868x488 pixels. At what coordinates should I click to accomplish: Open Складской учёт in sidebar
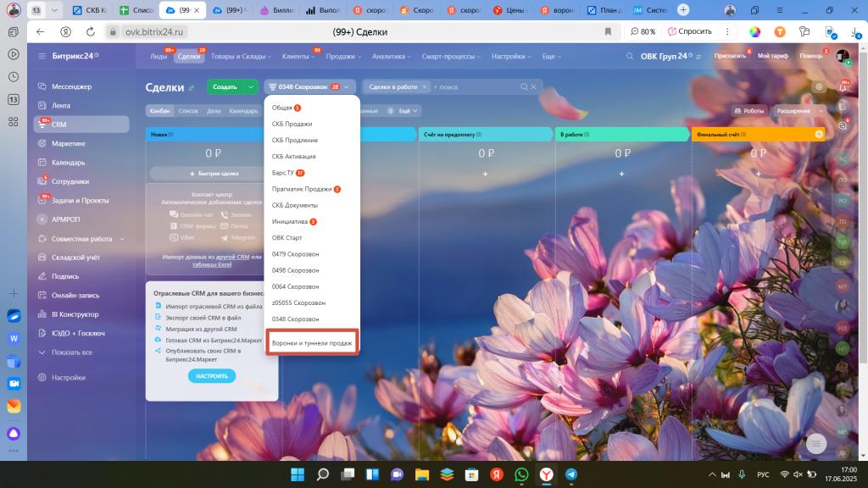pos(75,258)
